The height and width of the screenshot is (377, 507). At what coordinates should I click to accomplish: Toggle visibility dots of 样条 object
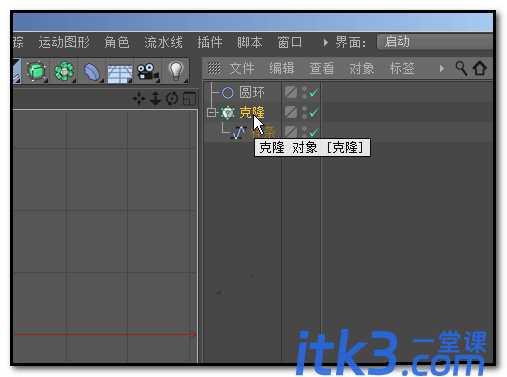pyautogui.click(x=304, y=131)
